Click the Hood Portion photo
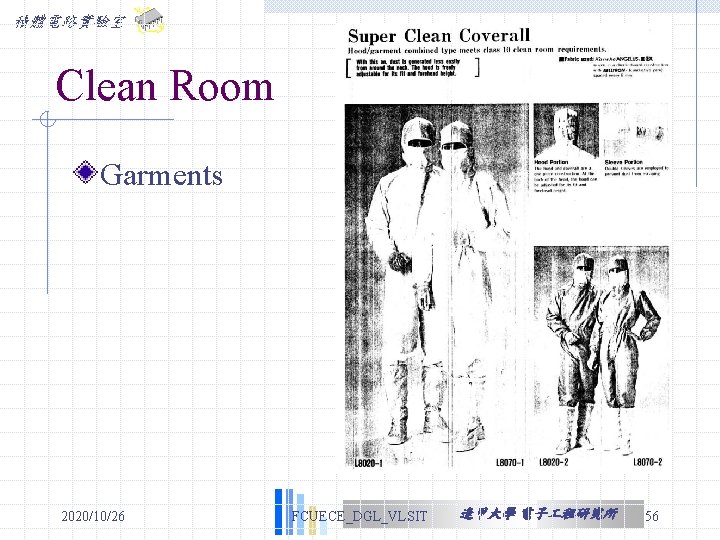Viewport: 720px width, 540px height. click(x=566, y=131)
